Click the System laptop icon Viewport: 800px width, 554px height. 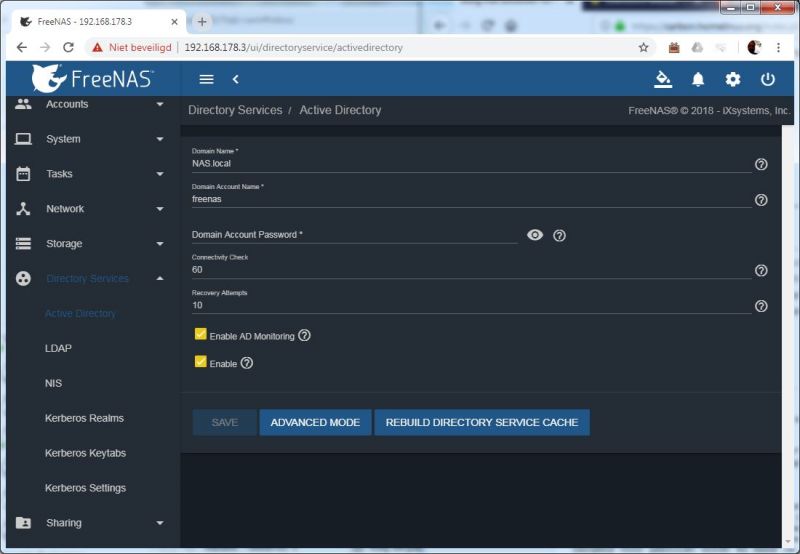[x=23, y=139]
